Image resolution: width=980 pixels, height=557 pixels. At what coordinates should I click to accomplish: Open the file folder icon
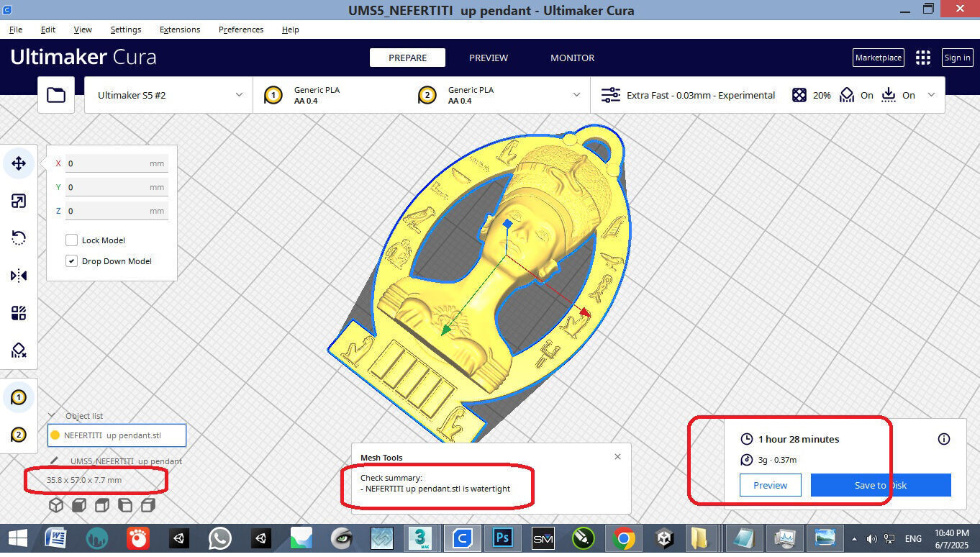(56, 95)
